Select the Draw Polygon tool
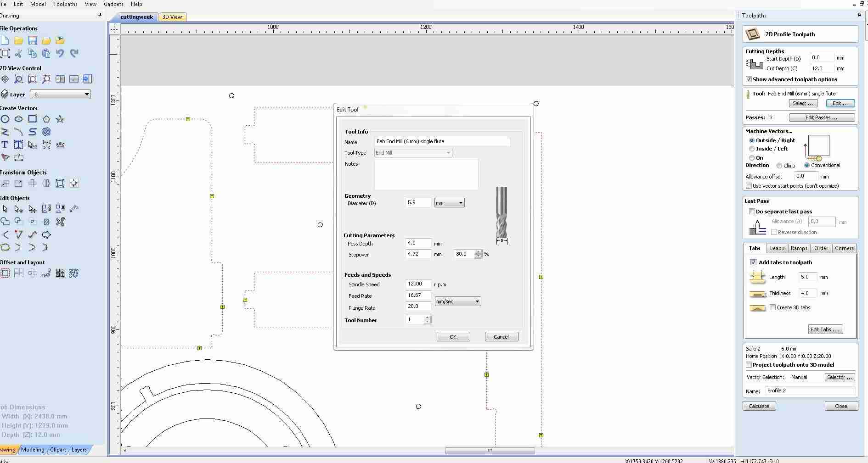The image size is (868, 463). click(x=46, y=119)
